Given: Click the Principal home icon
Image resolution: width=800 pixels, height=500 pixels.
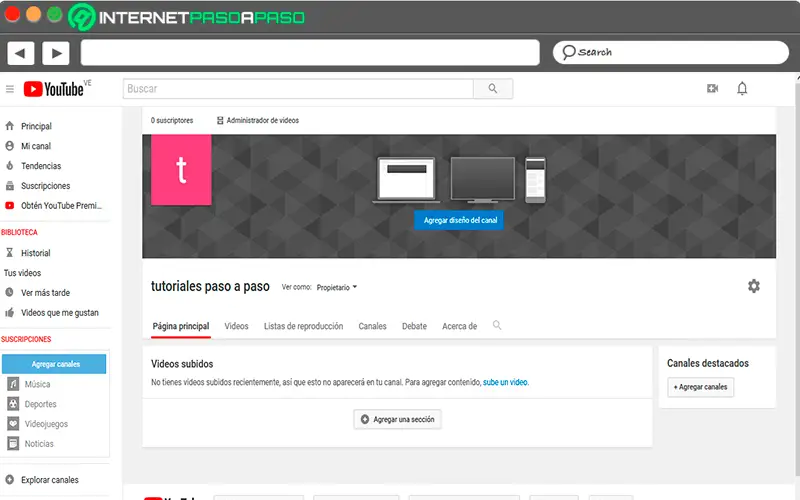Looking at the screenshot, I should click(9, 126).
